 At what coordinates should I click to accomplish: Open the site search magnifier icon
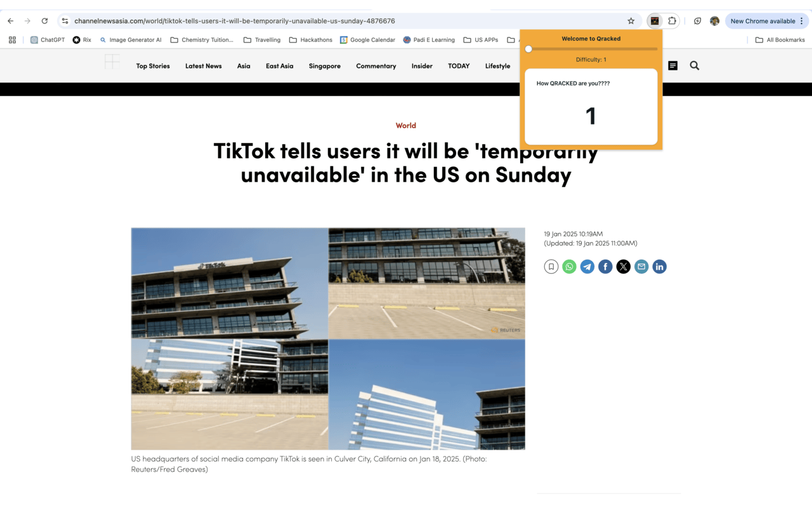pos(695,65)
